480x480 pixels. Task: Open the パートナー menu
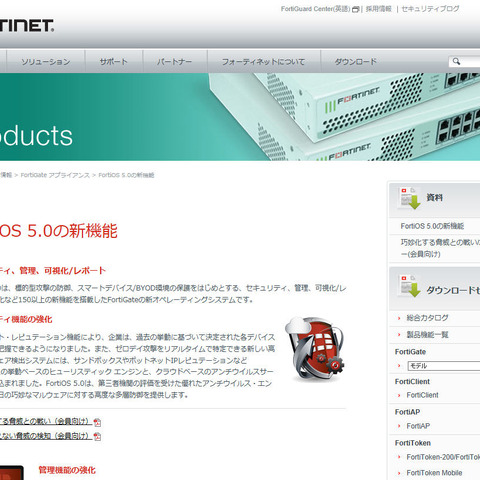[175, 62]
